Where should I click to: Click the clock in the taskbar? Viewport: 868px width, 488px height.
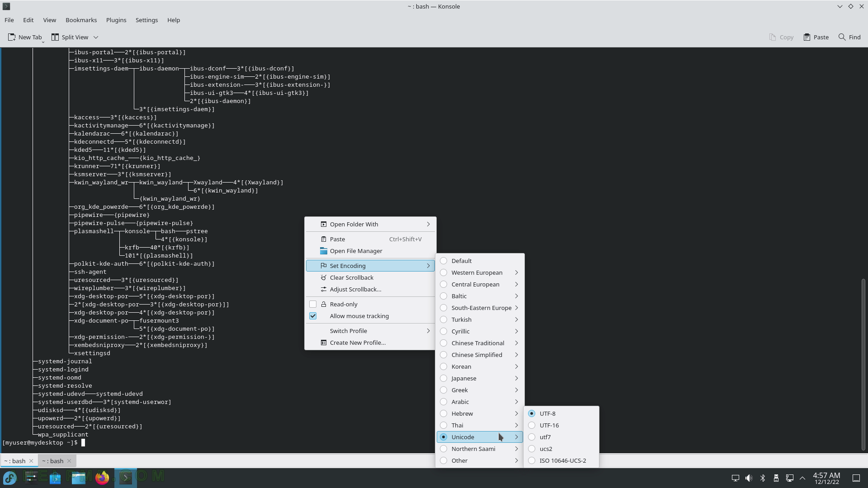tap(826, 478)
